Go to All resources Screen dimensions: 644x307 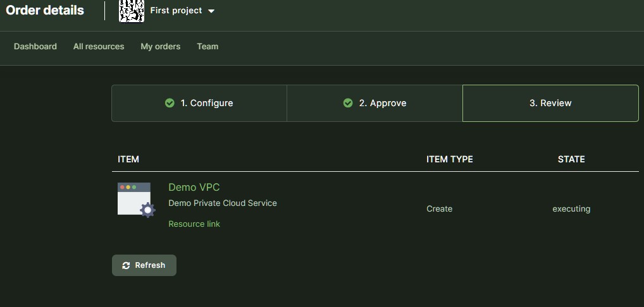[99, 47]
